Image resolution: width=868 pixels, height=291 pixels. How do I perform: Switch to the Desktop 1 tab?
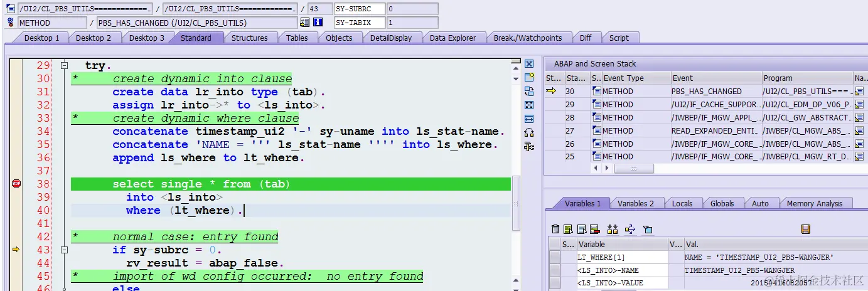pyautogui.click(x=41, y=38)
